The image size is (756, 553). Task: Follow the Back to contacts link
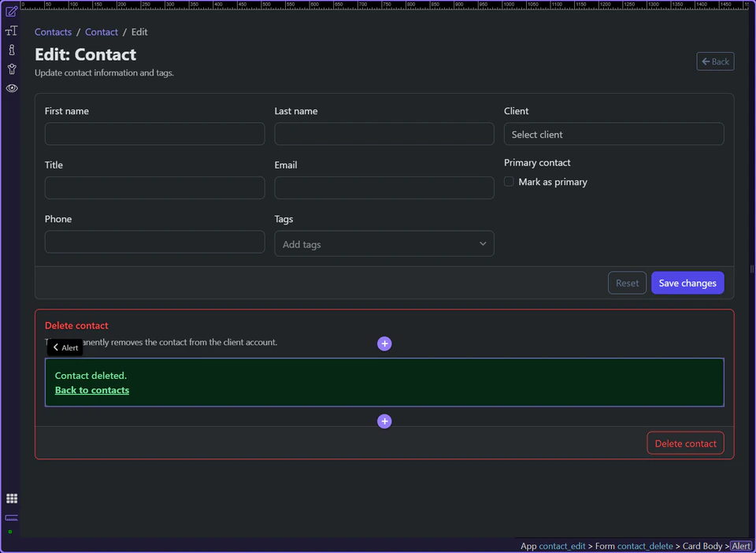(x=91, y=389)
